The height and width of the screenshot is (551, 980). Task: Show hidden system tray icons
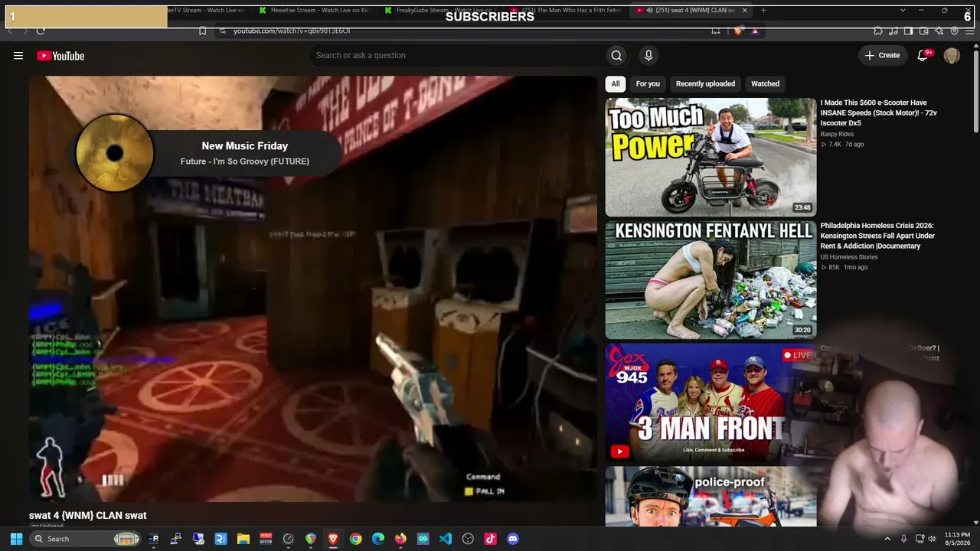click(x=887, y=539)
